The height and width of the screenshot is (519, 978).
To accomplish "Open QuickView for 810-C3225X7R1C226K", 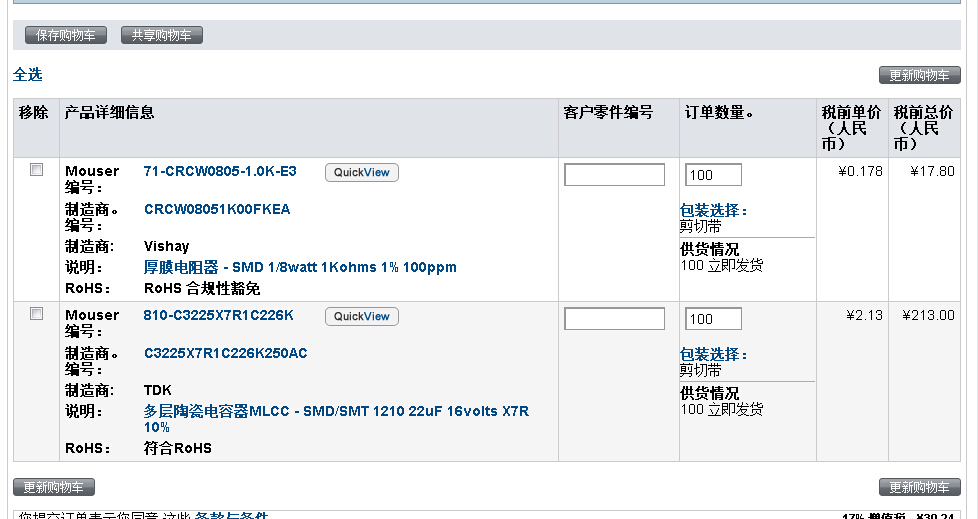I will [362, 317].
